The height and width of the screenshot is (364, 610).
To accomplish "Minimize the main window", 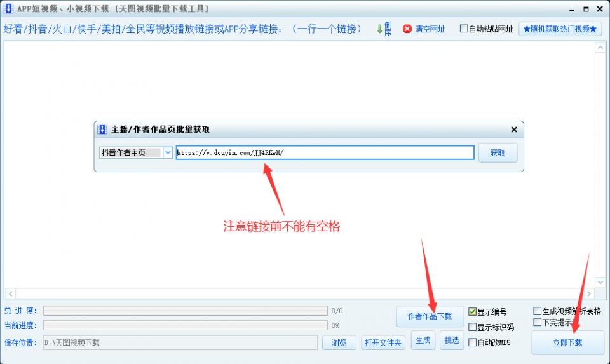I will coord(572,10).
